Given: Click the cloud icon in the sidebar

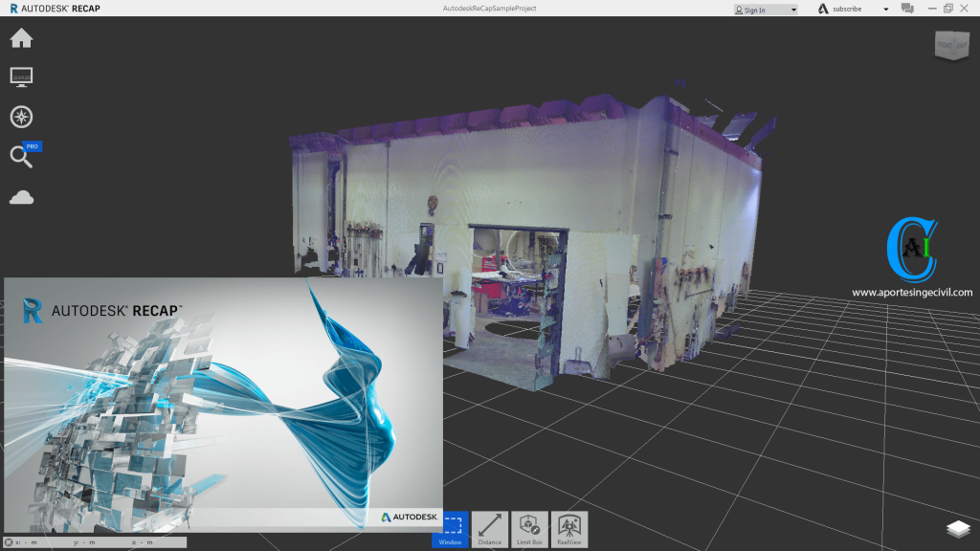Looking at the screenshot, I should [21, 196].
